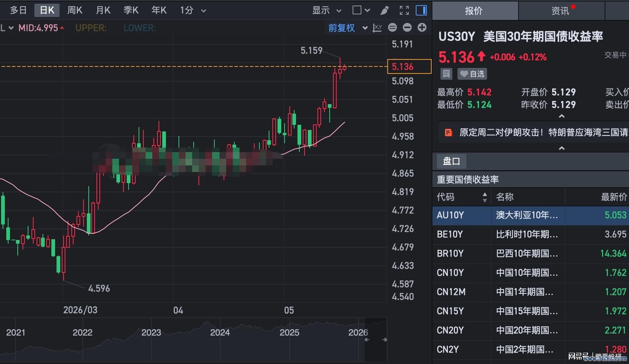Screen dimensions: 629x364
Task: Collapse the quote details chevron
Action: [562, 116]
